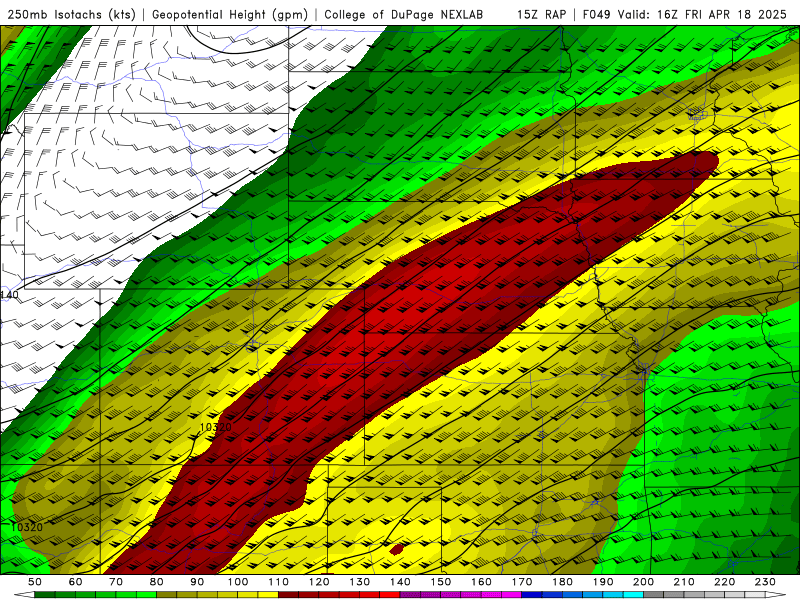Click the legend value 90
Viewport: 800px width, 600px height.
click(x=197, y=582)
